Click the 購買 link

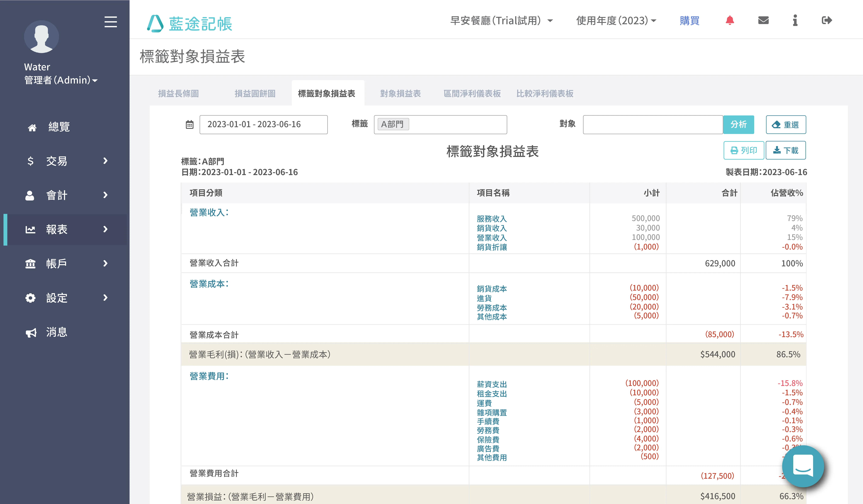click(690, 21)
